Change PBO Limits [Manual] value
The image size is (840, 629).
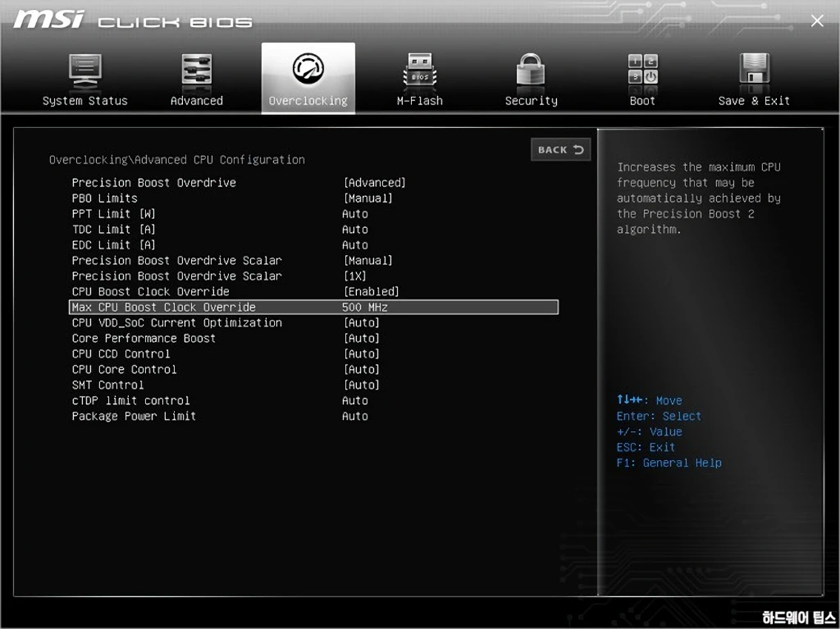click(x=368, y=198)
